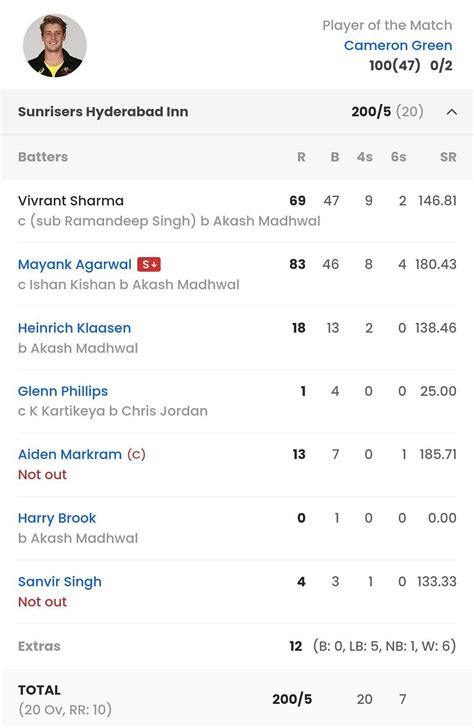The width and height of the screenshot is (474, 728).
Task: Click the Player of the Match label
Action: tap(387, 25)
